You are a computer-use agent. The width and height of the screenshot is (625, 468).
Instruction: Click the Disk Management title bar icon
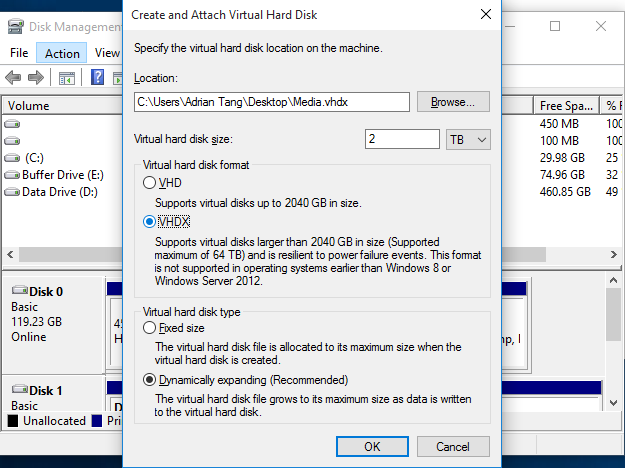coord(16,26)
